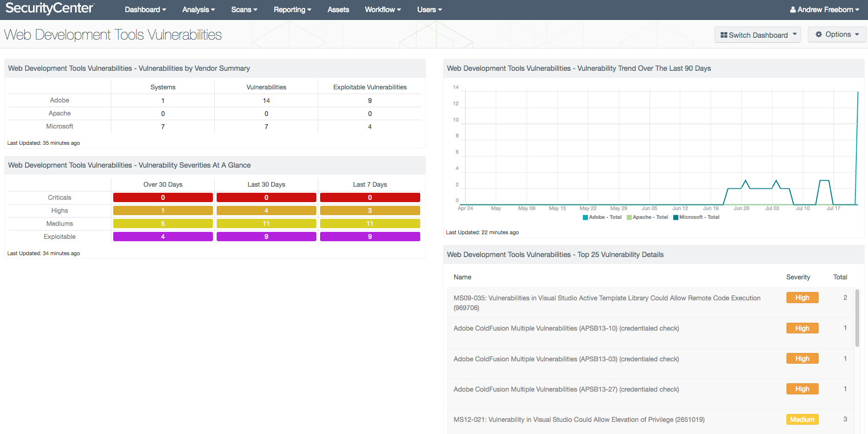Image resolution: width=868 pixels, height=434 pixels.
Task: Open the Workflow menu
Action: [383, 10]
